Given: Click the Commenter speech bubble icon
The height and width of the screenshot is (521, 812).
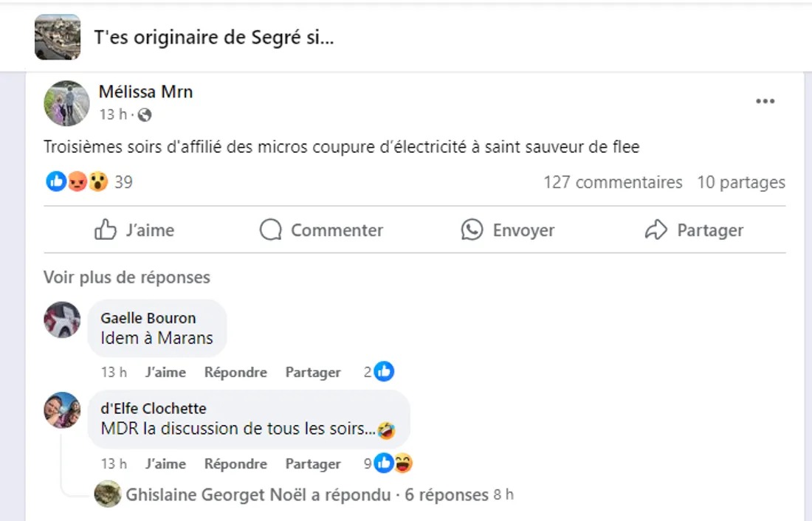Looking at the screenshot, I should (270, 230).
